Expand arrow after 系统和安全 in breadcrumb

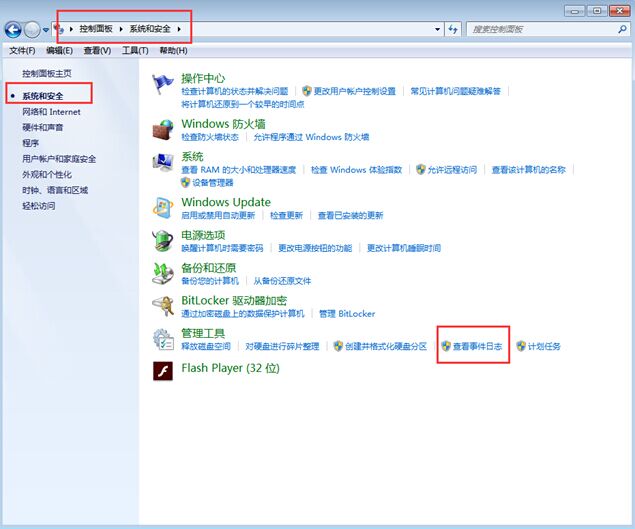click(179, 29)
